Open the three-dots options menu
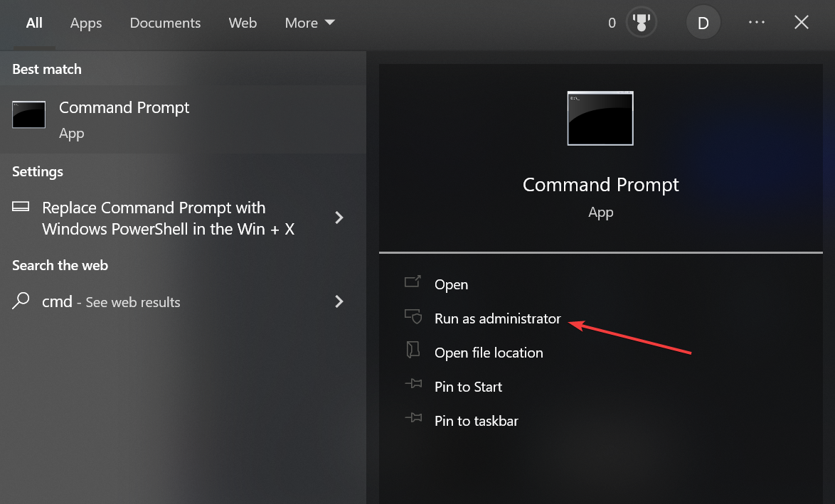 757,23
